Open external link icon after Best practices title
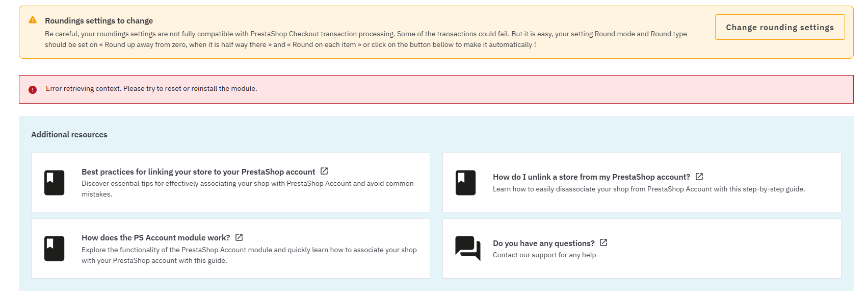 pyautogui.click(x=324, y=171)
